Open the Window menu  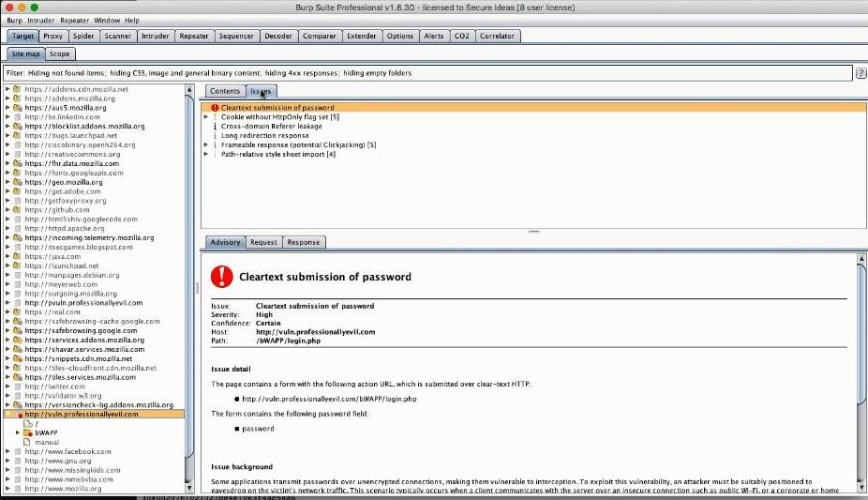[x=107, y=21]
